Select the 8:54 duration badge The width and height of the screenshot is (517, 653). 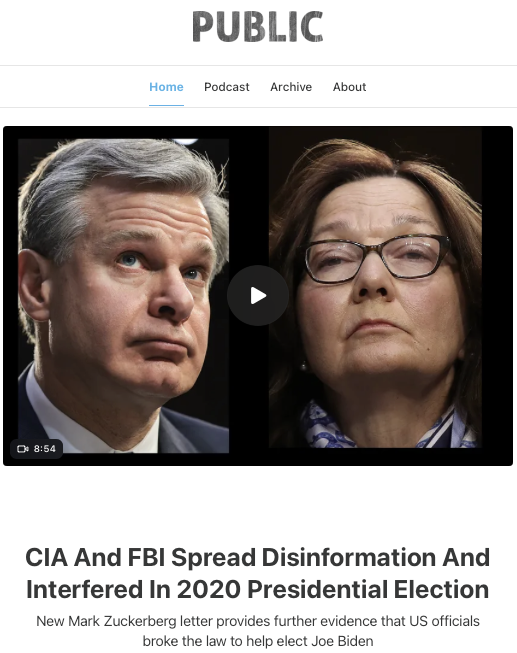[37, 449]
